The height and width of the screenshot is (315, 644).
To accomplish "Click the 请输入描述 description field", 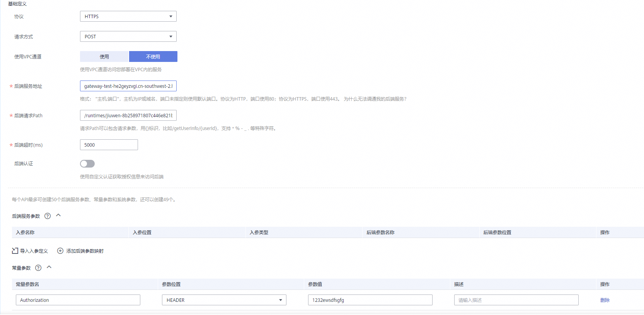I will pos(516,300).
